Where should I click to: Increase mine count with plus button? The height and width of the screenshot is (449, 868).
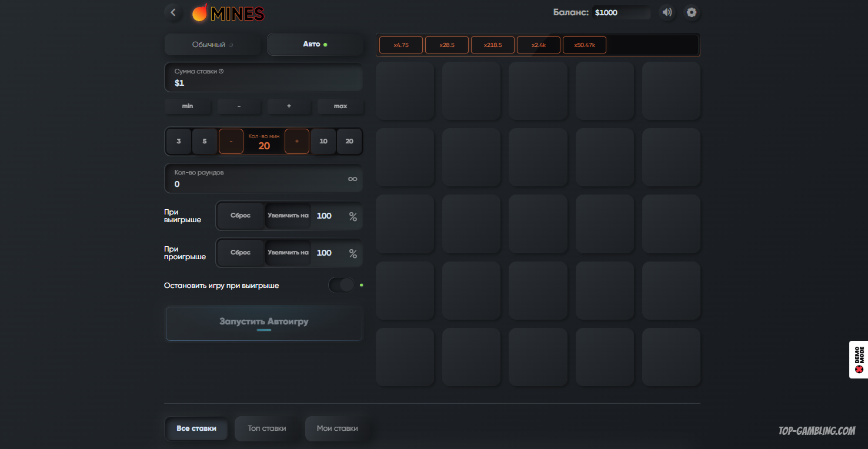pyautogui.click(x=297, y=142)
